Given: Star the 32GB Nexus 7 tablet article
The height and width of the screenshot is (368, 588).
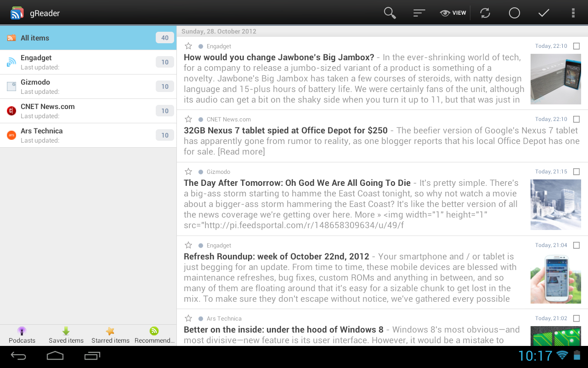Looking at the screenshot, I should tap(188, 119).
